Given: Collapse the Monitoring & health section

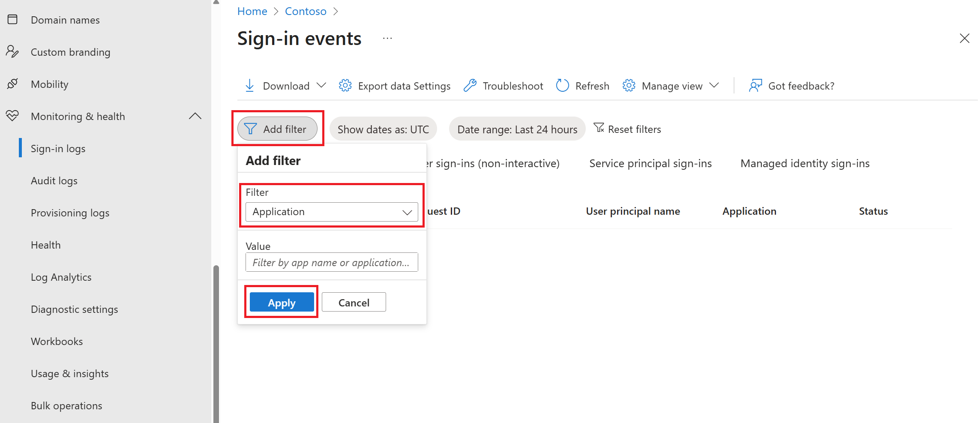Looking at the screenshot, I should (195, 116).
